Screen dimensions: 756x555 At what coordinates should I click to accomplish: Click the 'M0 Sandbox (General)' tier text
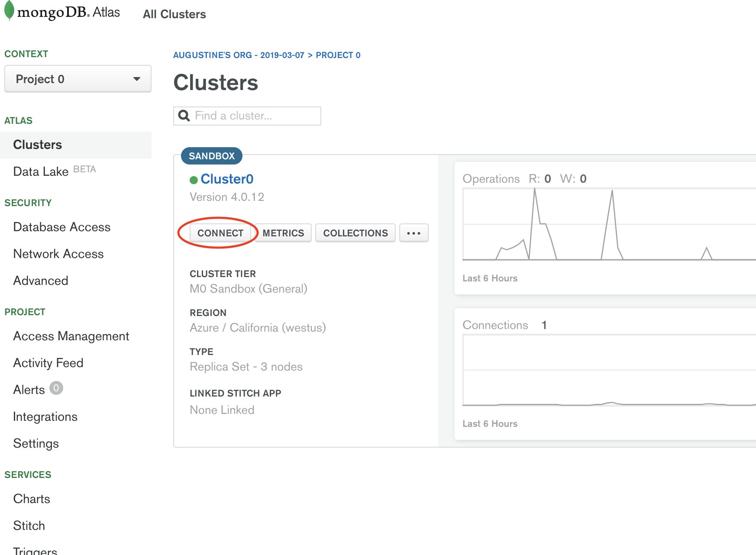point(249,289)
